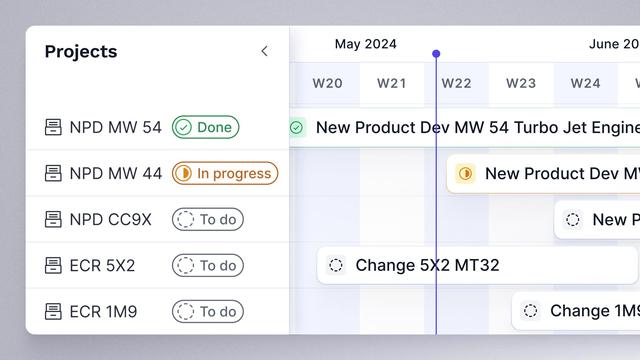This screenshot has height=360, width=640.
Task: Open the In progress status badge
Action: [225, 173]
